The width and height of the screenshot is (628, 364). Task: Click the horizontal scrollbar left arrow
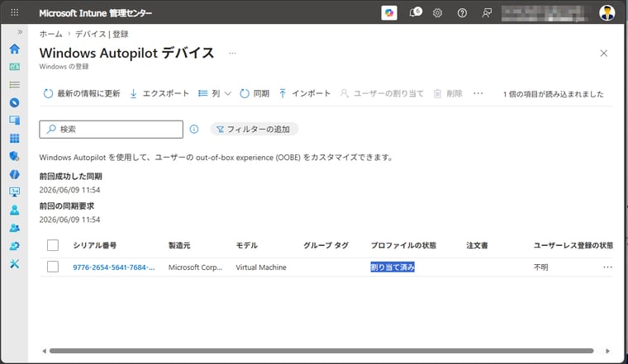coord(44,351)
